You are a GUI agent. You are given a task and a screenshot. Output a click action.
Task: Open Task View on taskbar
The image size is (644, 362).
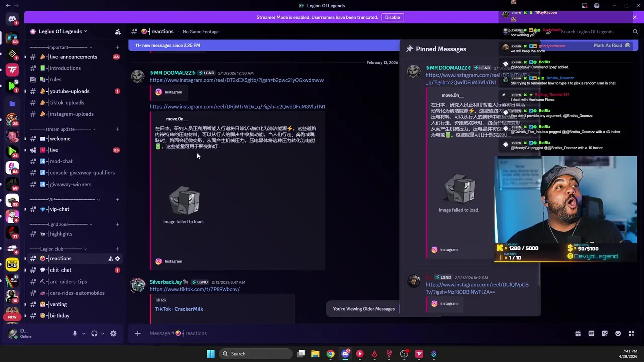tap(301, 354)
